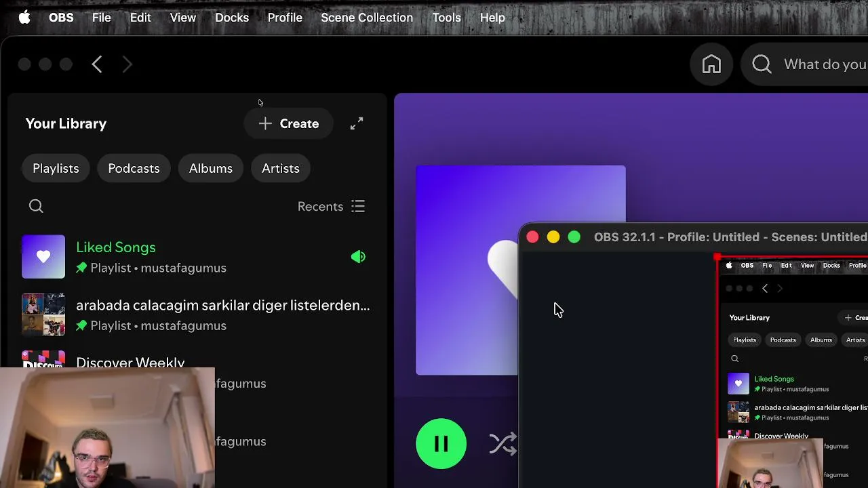
Task: Search within Your Library
Action: click(36, 206)
